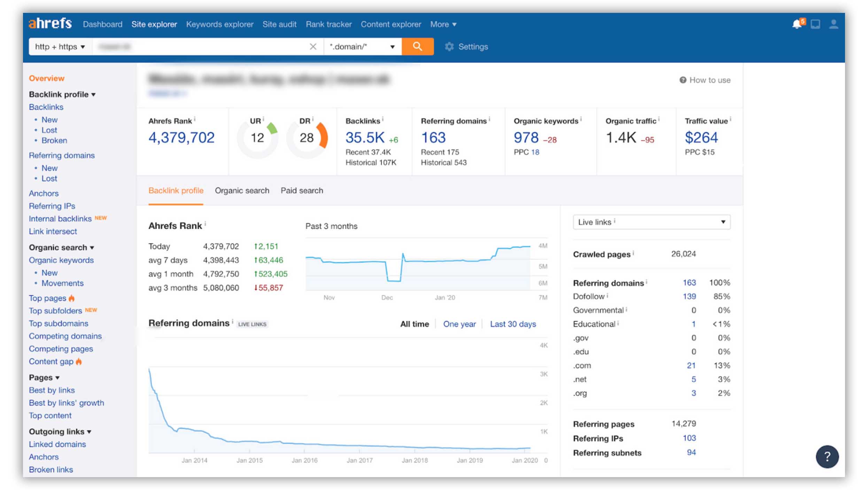Viewport: 868px width, 490px height.
Task: Click the 21 .com domains count
Action: point(691,365)
